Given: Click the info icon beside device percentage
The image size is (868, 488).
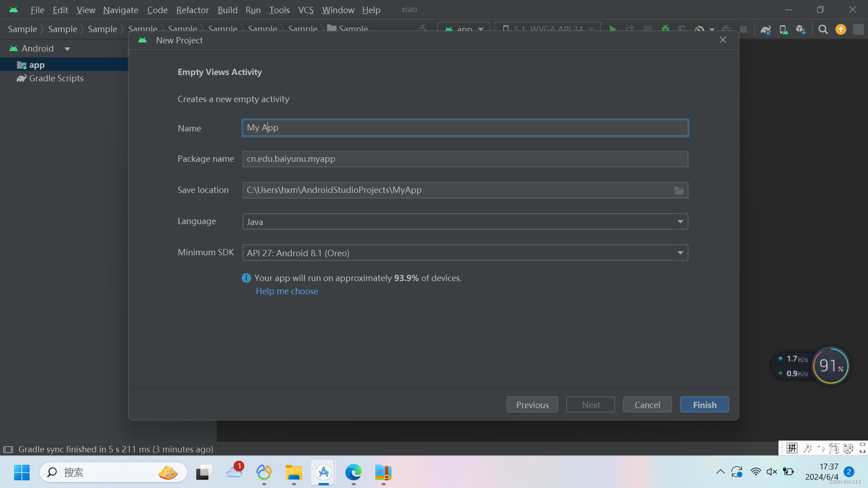Looking at the screenshot, I should click(246, 278).
